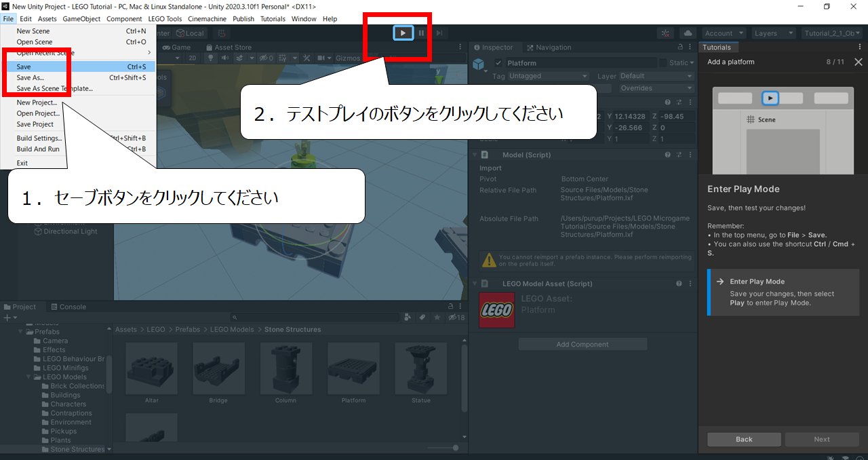Collapse the LEGO Models folder tree
Image resolution: width=868 pixels, height=460 pixels.
29,377
